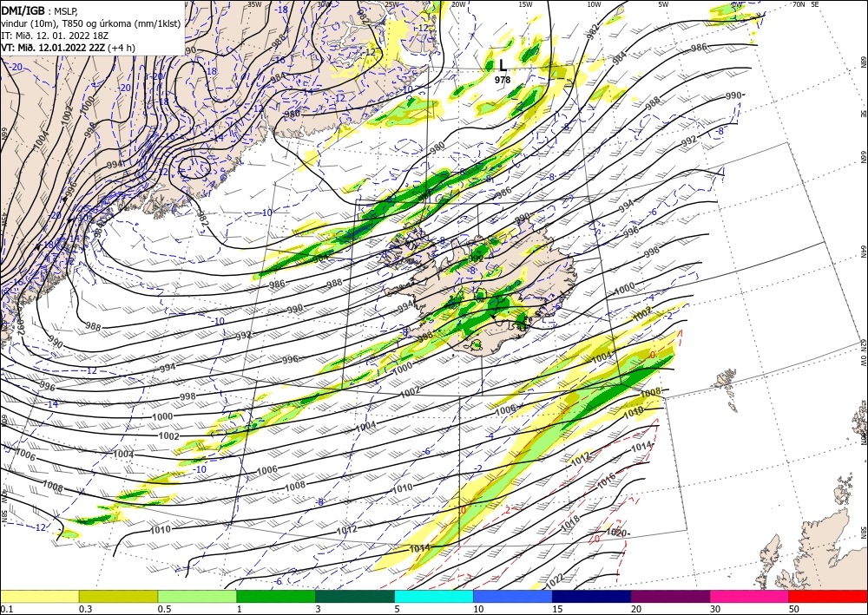Click the '1018' isobar label
This screenshot has width=868, height=615.
click(571, 523)
